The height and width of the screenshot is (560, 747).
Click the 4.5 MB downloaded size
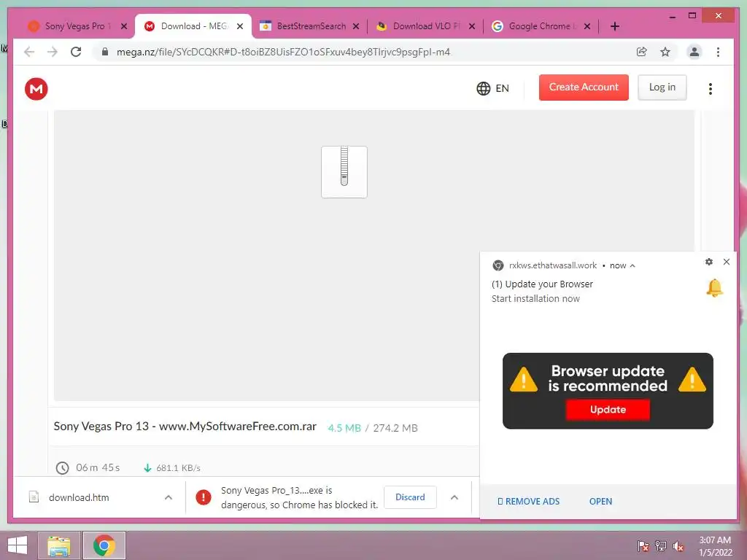[344, 428]
